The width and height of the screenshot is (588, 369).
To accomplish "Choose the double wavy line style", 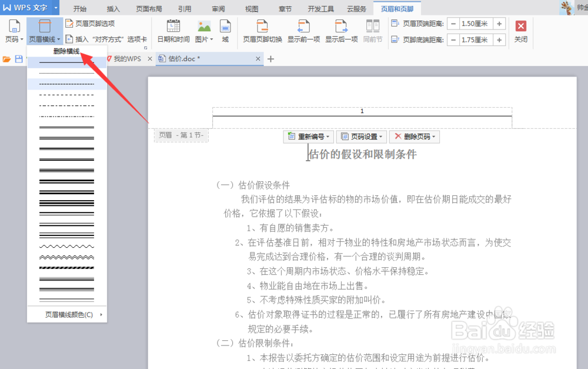I will (67, 258).
